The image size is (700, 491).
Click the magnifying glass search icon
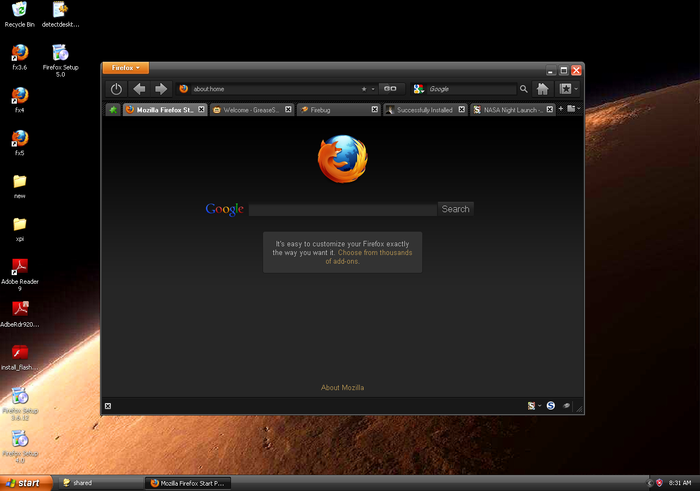524,89
